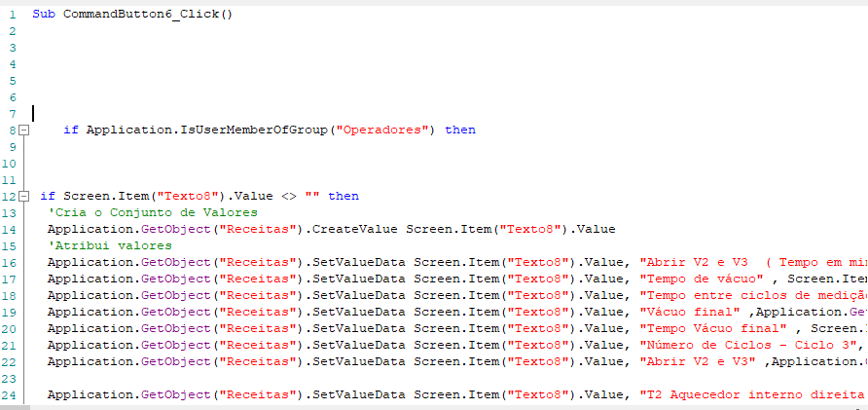
Task: Click "T2 Aquecedor interno direita" string
Action: [x=753, y=394]
